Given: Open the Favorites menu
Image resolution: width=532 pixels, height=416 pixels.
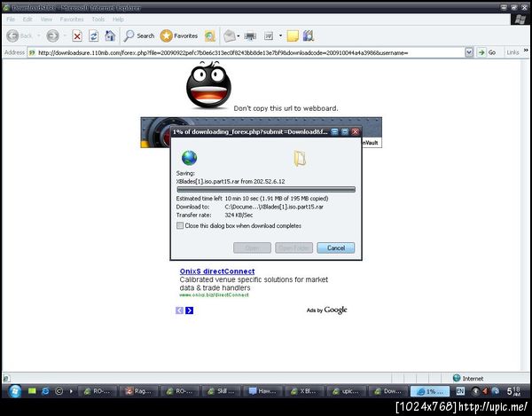Looking at the screenshot, I should click(72, 20).
